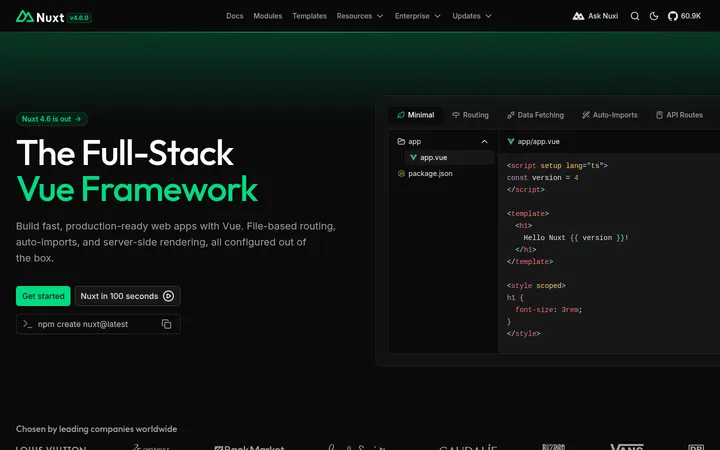The width and height of the screenshot is (720, 450).
Task: Toggle dark mode moon icon
Action: (654, 16)
